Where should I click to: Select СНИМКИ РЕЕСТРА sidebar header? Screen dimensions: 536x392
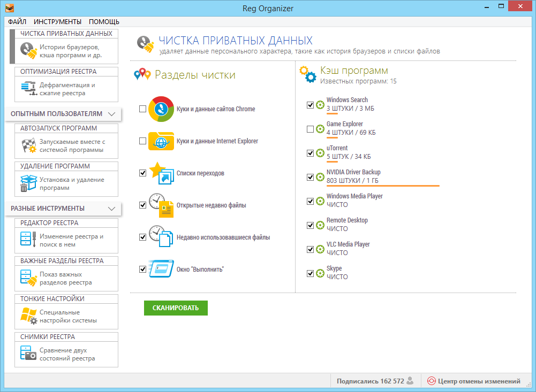click(66, 336)
